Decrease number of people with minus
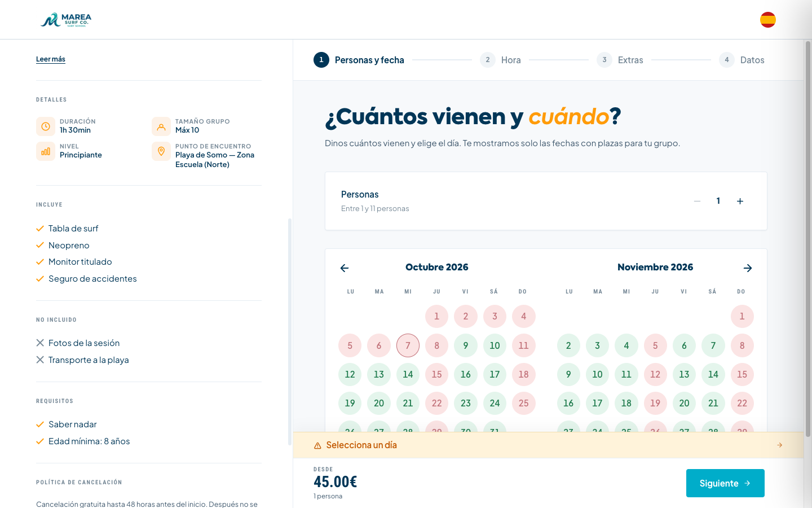Screen dimensions: 812x508 tap(697, 201)
